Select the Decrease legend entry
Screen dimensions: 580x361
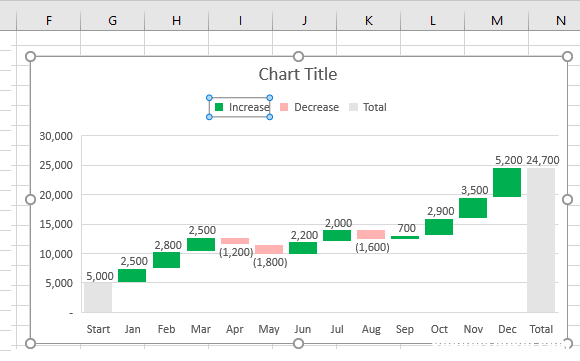pyautogui.click(x=309, y=107)
